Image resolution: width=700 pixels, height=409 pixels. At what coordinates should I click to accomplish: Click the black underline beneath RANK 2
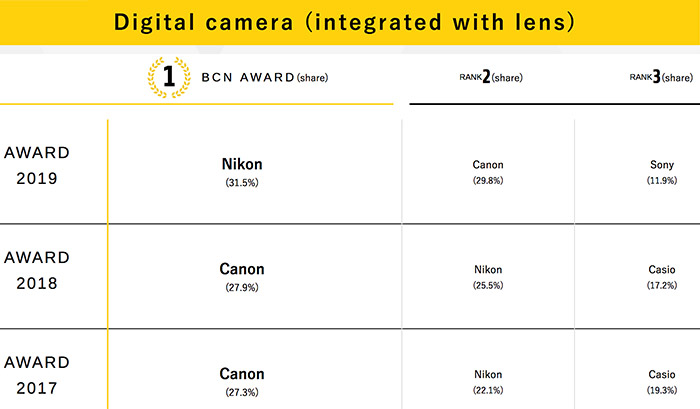pyautogui.click(x=554, y=104)
